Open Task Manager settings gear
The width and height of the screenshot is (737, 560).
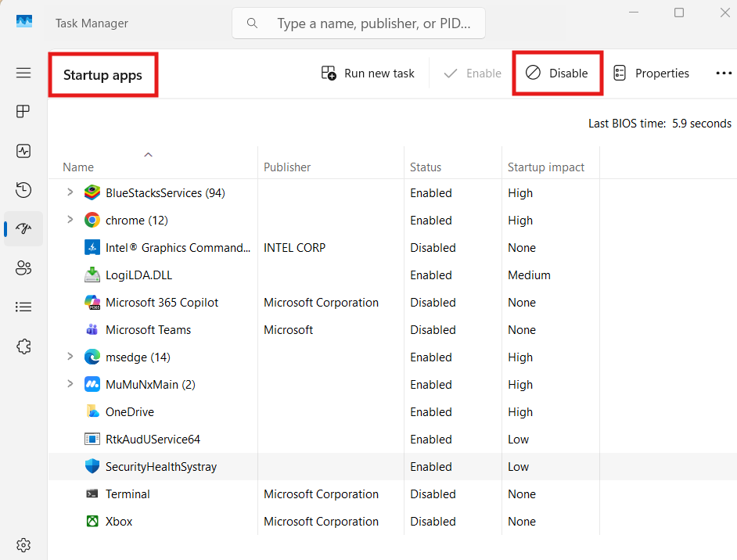tap(23, 545)
